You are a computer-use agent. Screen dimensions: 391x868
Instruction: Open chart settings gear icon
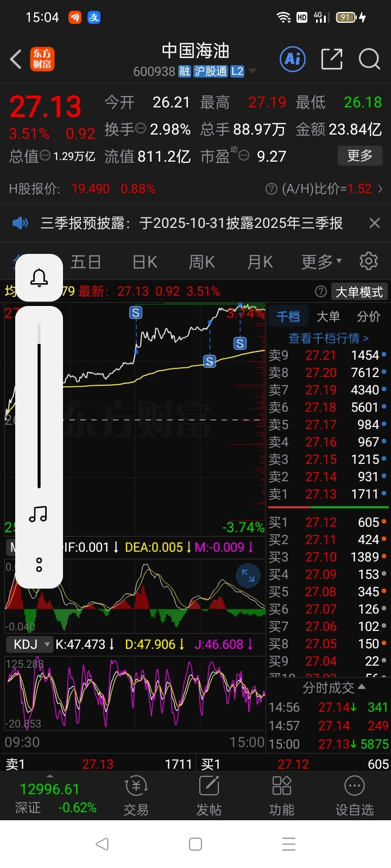click(x=369, y=261)
